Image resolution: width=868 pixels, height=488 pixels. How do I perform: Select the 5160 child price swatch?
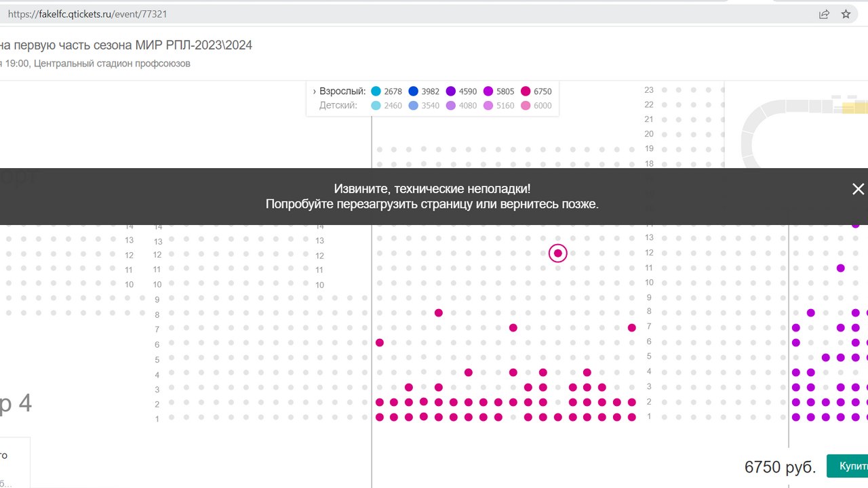[488, 106]
